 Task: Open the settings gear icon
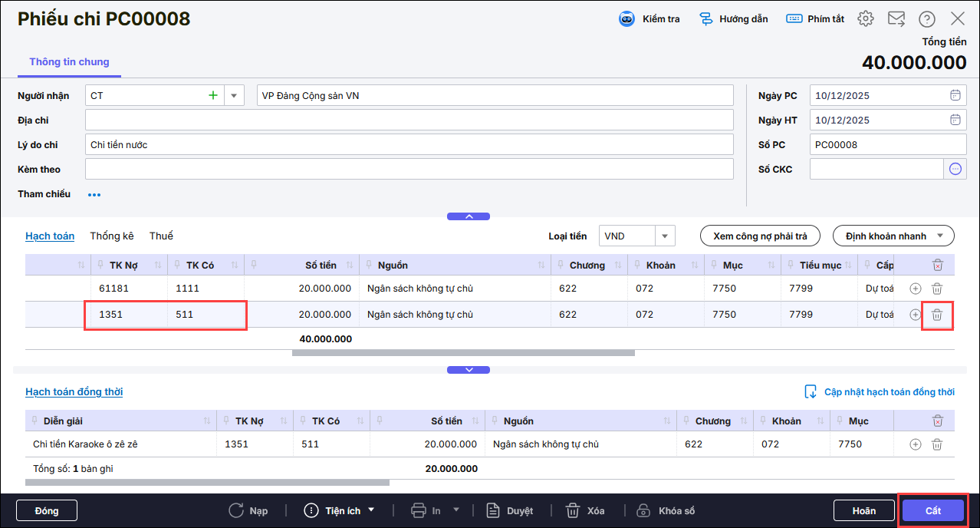(x=866, y=19)
